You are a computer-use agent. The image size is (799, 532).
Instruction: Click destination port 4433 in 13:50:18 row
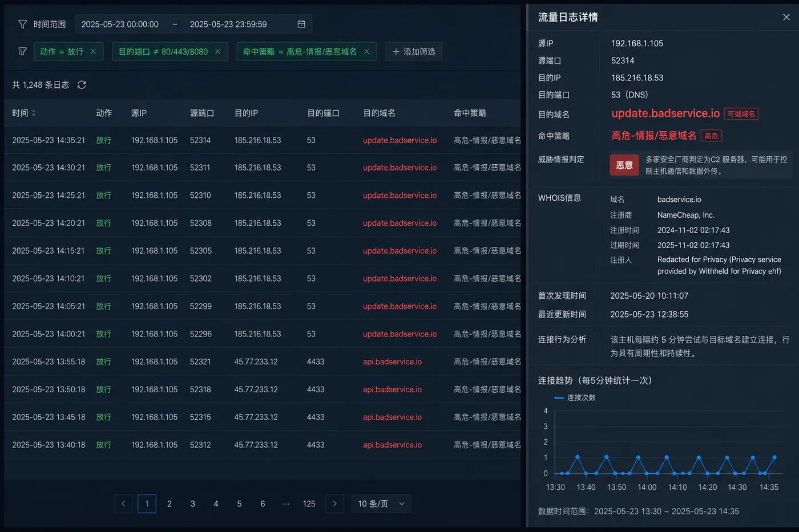click(x=316, y=389)
